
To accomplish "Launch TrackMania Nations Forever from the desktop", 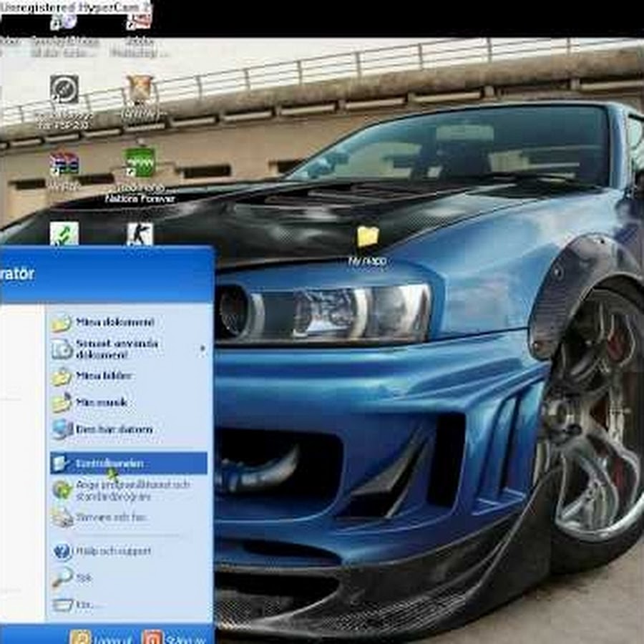I will point(140,162).
